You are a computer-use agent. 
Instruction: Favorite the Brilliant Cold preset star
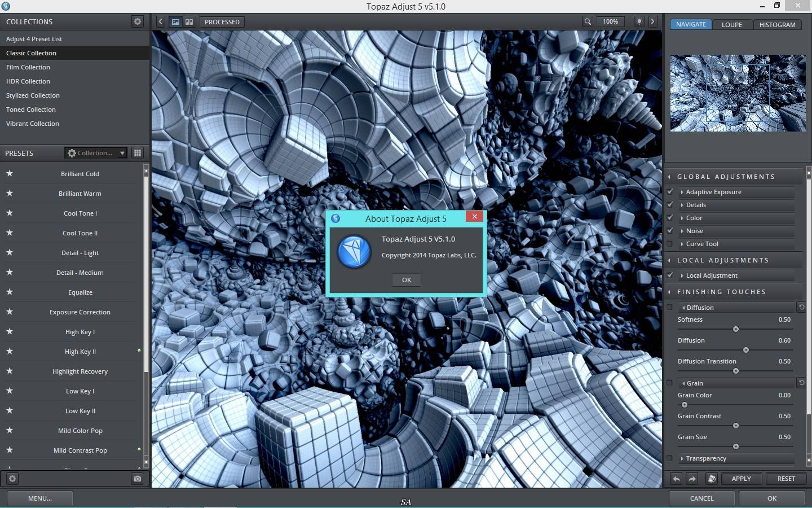tap(10, 173)
